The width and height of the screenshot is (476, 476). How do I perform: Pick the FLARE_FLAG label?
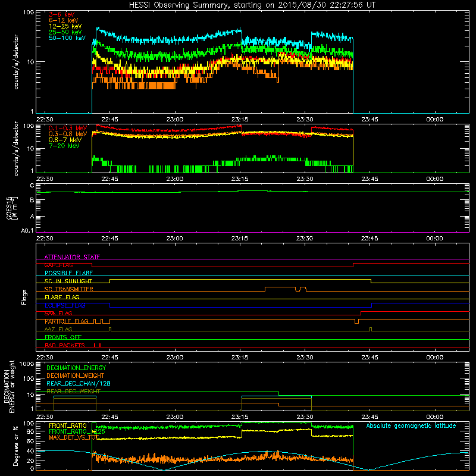tap(62, 297)
